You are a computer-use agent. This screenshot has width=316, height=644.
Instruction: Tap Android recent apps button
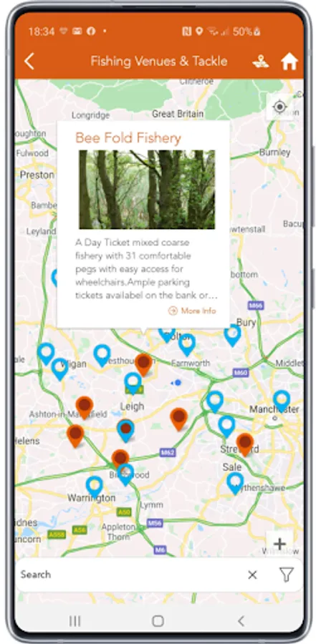tap(75, 620)
